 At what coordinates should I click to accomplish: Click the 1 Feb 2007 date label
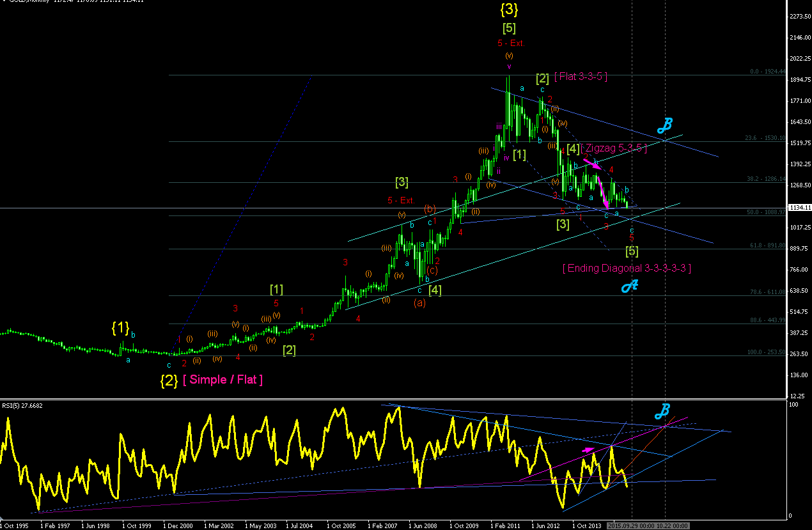(x=382, y=526)
